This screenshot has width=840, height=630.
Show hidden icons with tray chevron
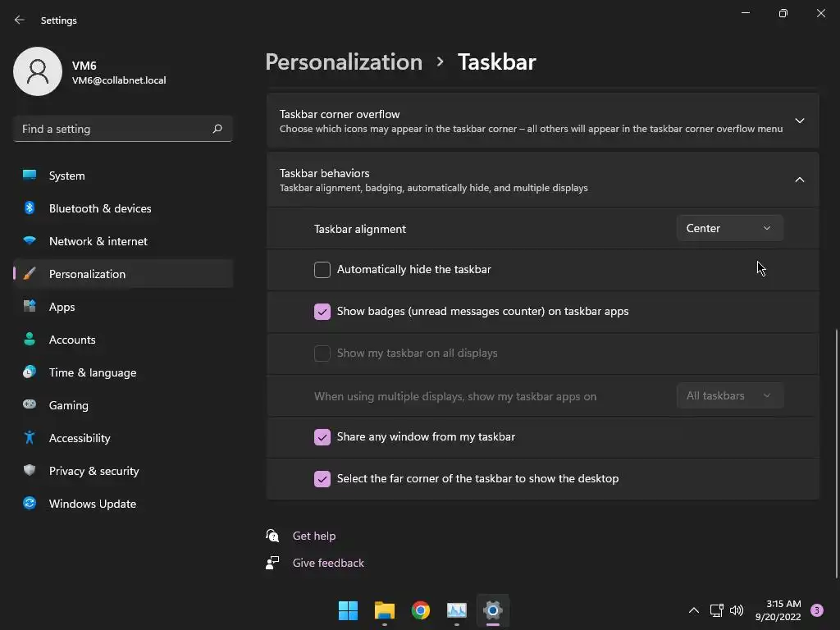(693, 610)
